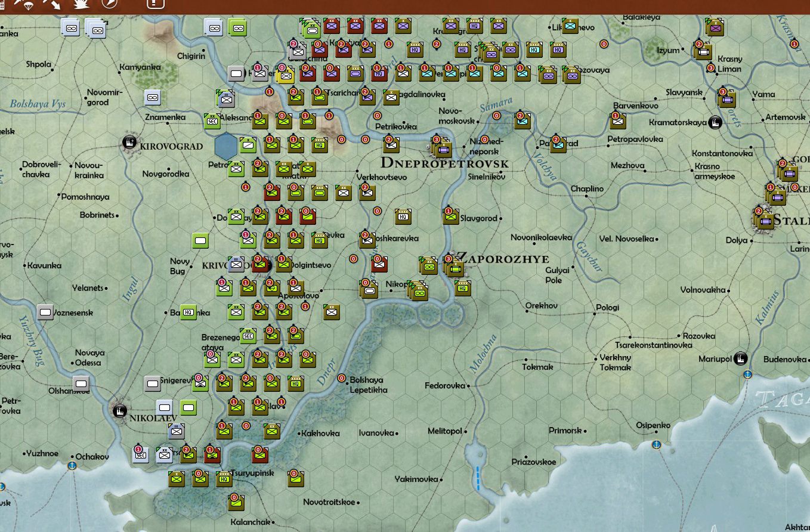Click the airborne parachute toolbar icon
Viewport: 810px width, 532px height.
tap(25, 4)
